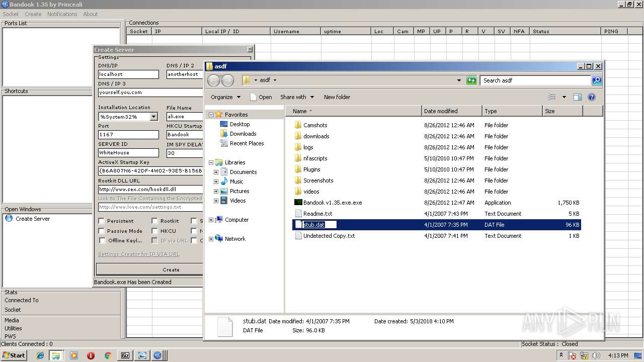
Task: Click the Rootkit DLL URL field
Action: [x=150, y=190]
